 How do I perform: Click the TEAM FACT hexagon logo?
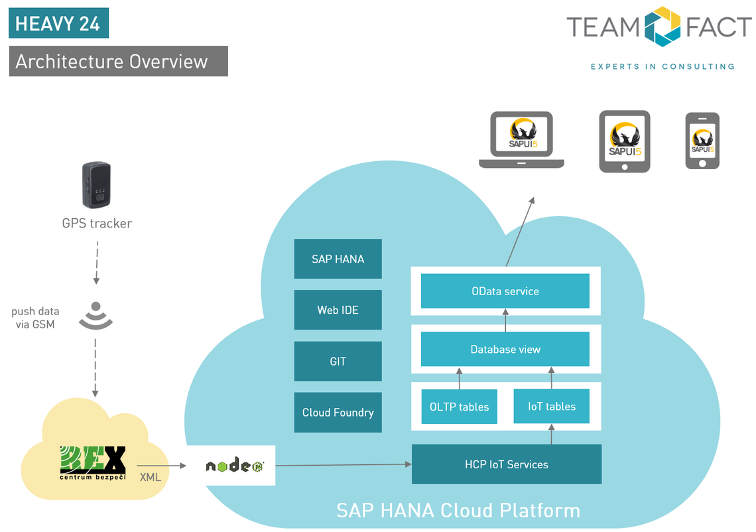pyautogui.click(x=662, y=27)
